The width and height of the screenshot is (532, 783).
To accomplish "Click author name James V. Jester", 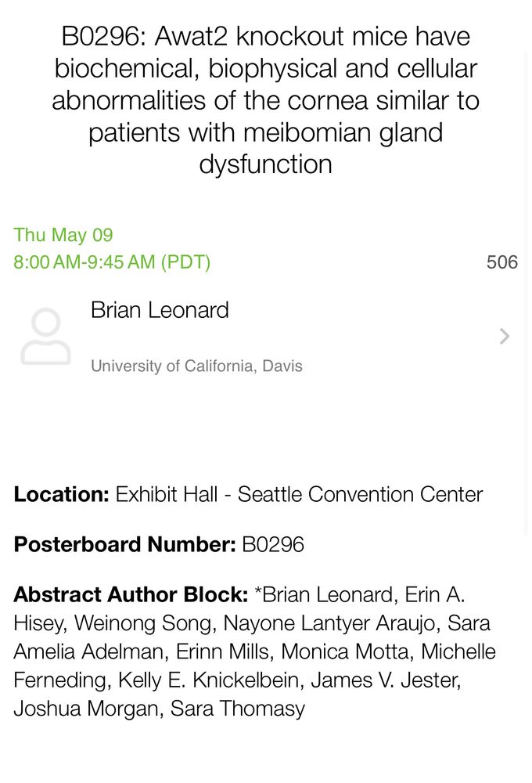I will [x=386, y=680].
